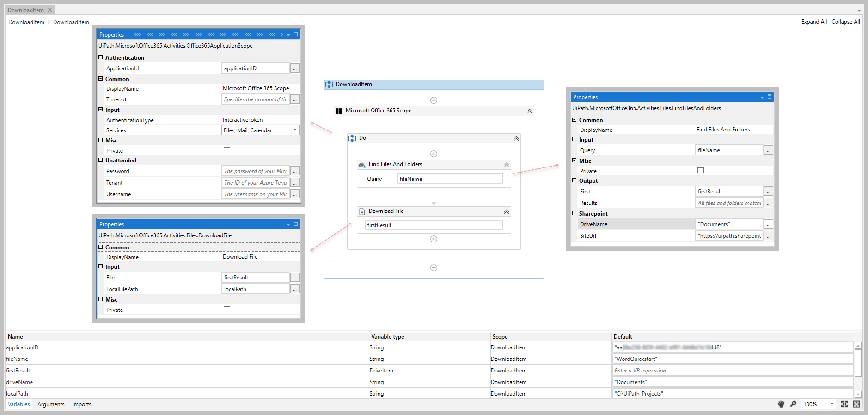
Task: Click pin icon of FindFilesAndFolders Properties panel
Action: tap(770, 97)
